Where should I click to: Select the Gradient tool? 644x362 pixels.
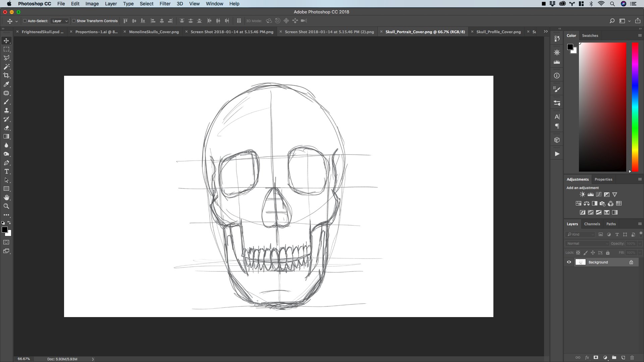coord(6,136)
